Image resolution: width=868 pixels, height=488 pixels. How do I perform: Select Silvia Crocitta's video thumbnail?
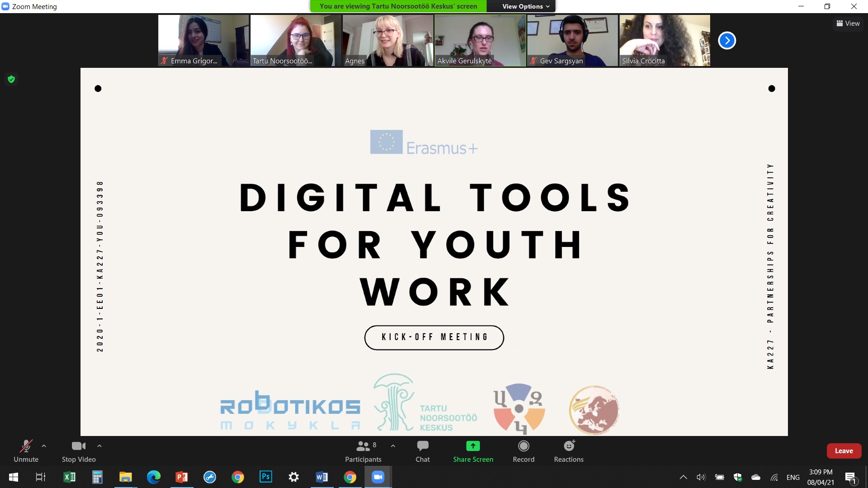pyautogui.click(x=665, y=41)
